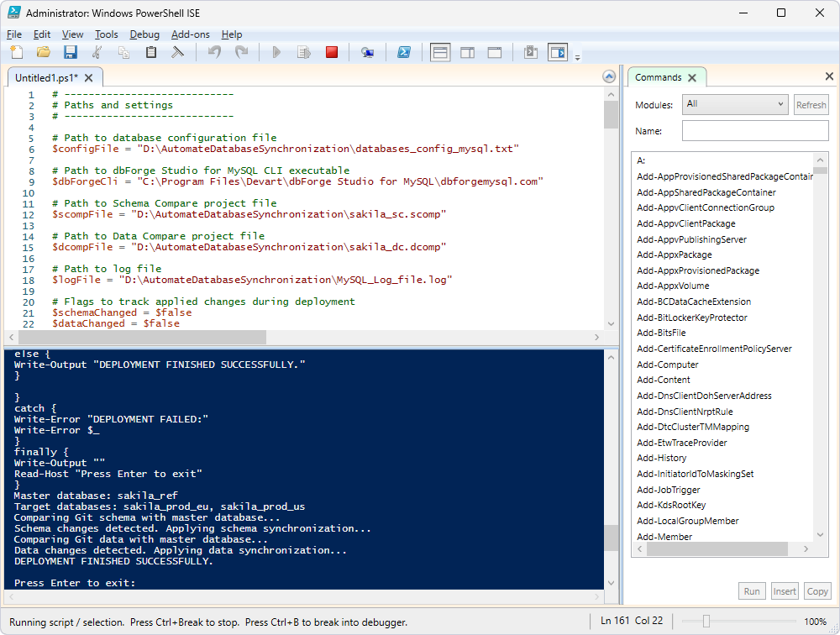Launch PowerShell.exe from the toolbar
Screen dimensions: 840x635
pyautogui.click(x=404, y=51)
